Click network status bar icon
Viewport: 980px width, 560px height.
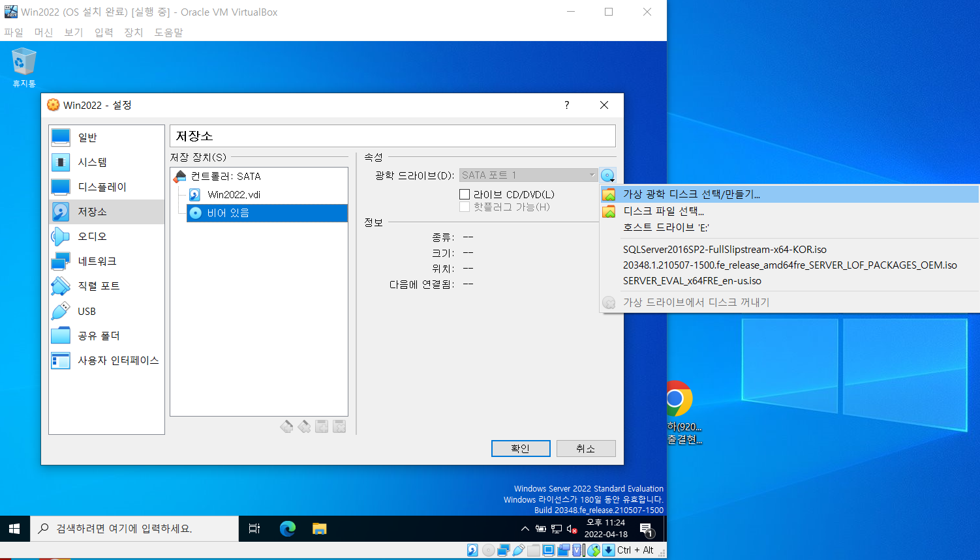tap(504, 550)
